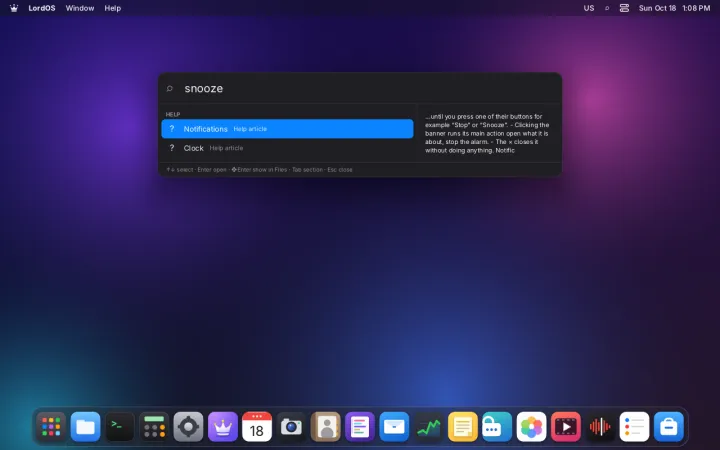The image size is (720, 450).
Task: Open the Photos flower app in dock
Action: (x=531, y=427)
